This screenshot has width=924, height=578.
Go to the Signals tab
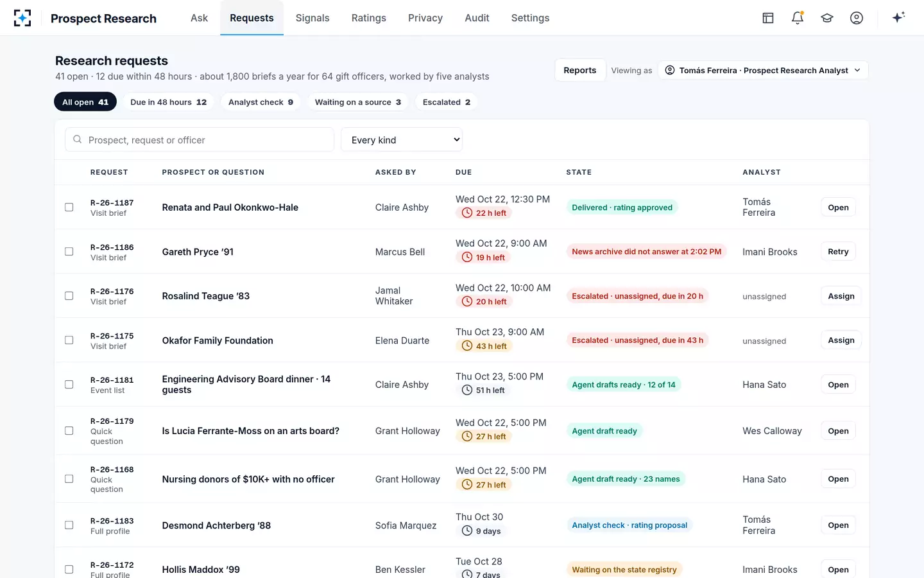[x=312, y=18]
